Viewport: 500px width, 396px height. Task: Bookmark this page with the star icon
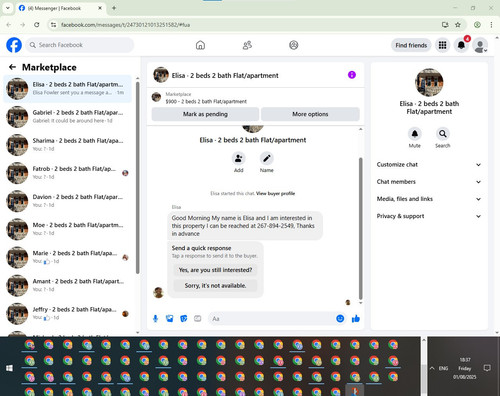(x=458, y=25)
